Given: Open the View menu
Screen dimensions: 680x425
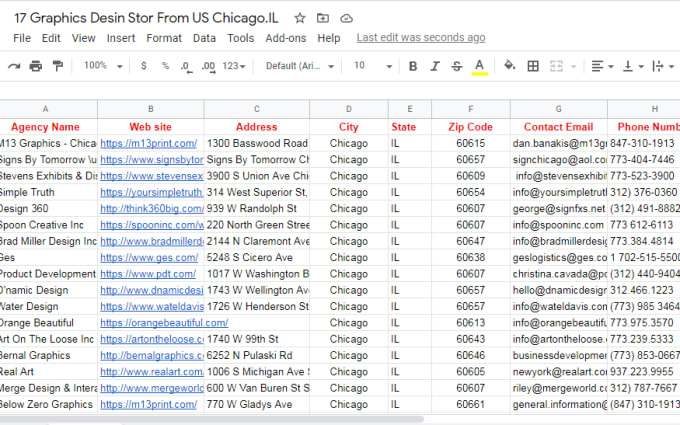Looking at the screenshot, I should pos(83,38).
